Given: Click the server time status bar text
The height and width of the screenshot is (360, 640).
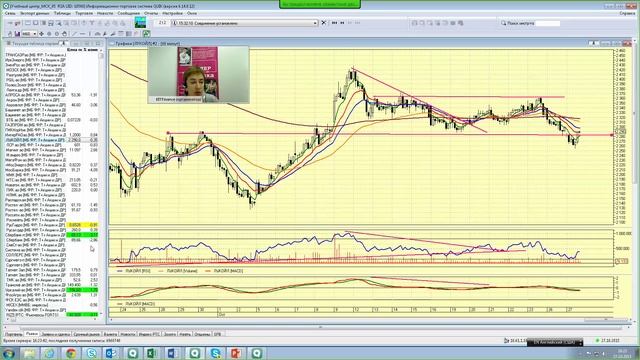Looking at the screenshot, I should (x=62, y=340).
